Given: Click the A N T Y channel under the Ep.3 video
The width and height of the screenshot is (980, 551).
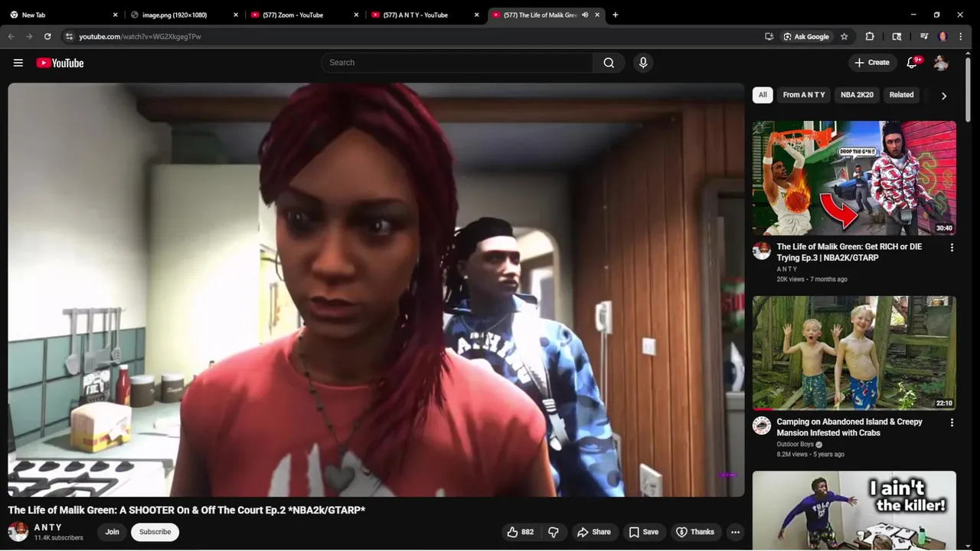Looking at the screenshot, I should (x=787, y=269).
